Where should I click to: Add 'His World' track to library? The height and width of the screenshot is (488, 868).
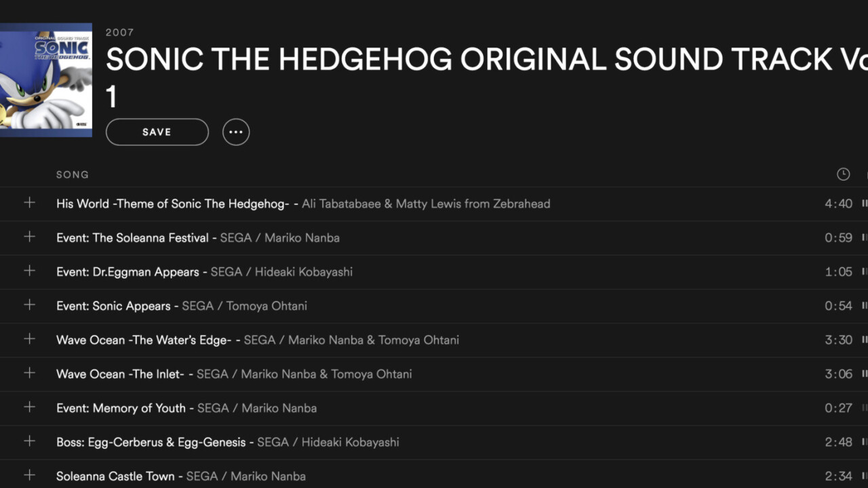[x=29, y=203]
